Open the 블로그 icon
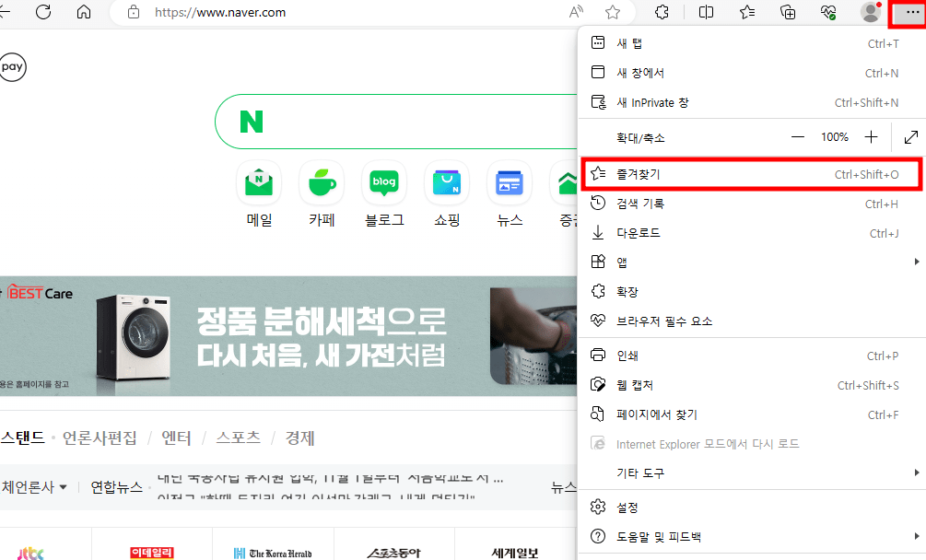 (x=384, y=182)
